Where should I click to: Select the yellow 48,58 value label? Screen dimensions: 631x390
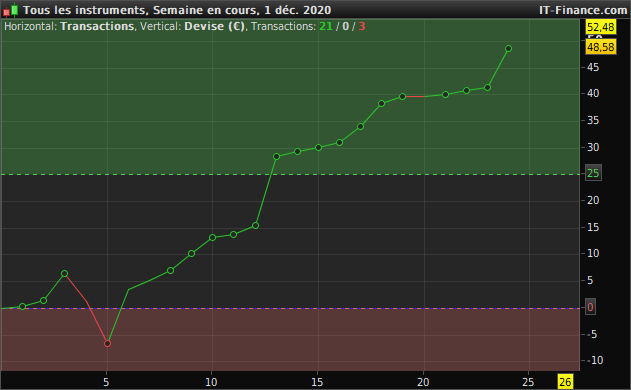point(600,47)
